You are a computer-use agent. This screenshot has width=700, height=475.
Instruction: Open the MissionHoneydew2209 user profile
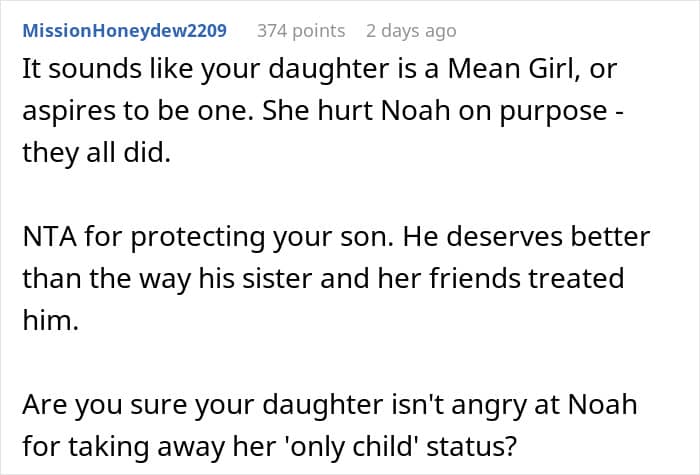tap(125, 31)
